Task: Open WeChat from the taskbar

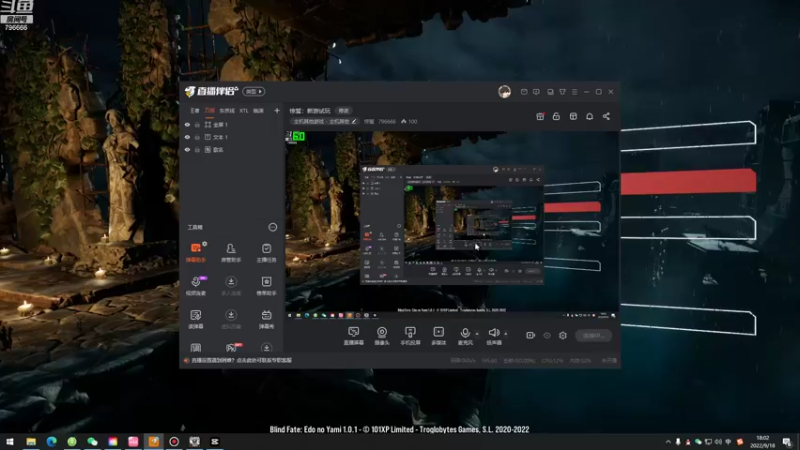Action: (92, 441)
